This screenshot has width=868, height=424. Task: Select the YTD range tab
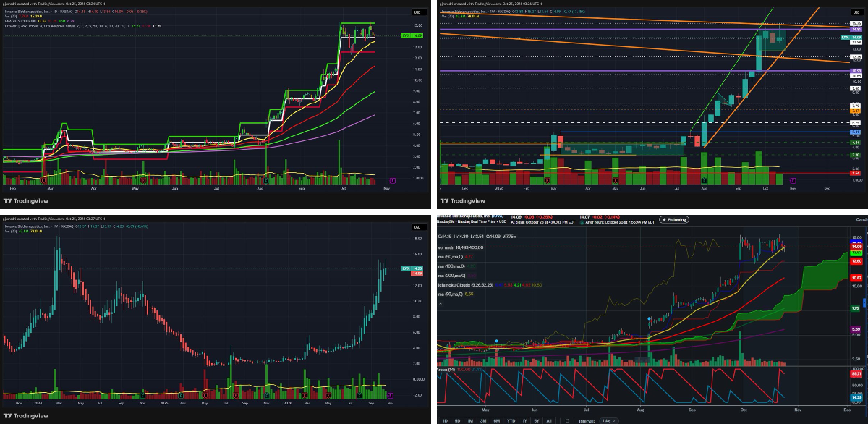tap(511, 420)
